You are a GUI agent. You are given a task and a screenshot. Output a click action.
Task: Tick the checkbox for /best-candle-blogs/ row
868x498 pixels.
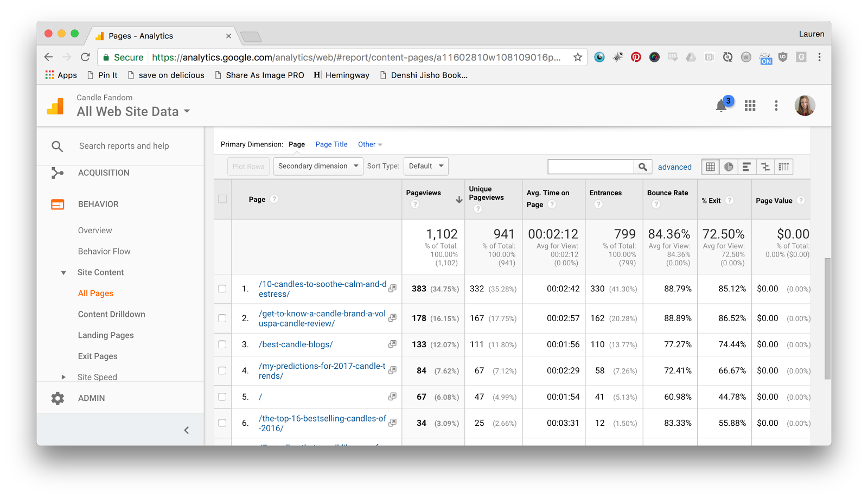(222, 344)
